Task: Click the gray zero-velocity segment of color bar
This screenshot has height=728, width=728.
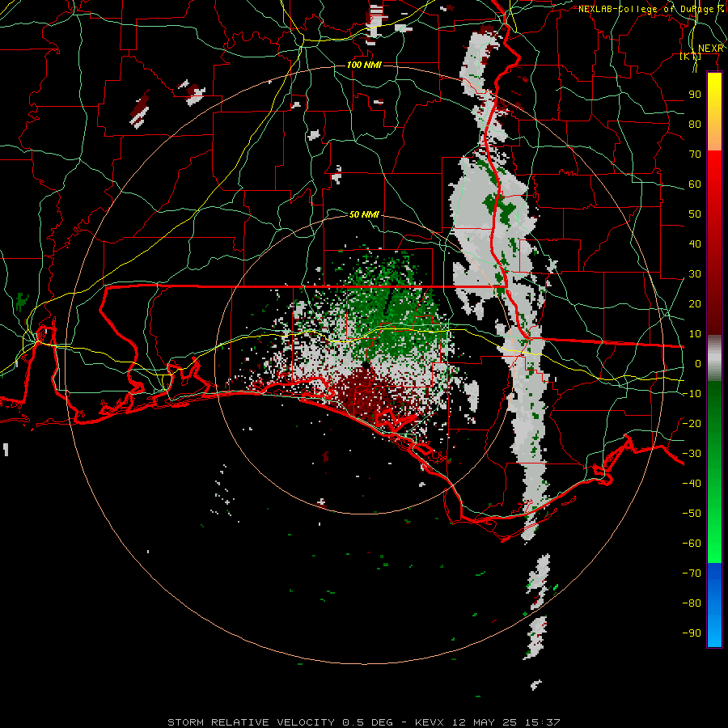Action: point(714,358)
